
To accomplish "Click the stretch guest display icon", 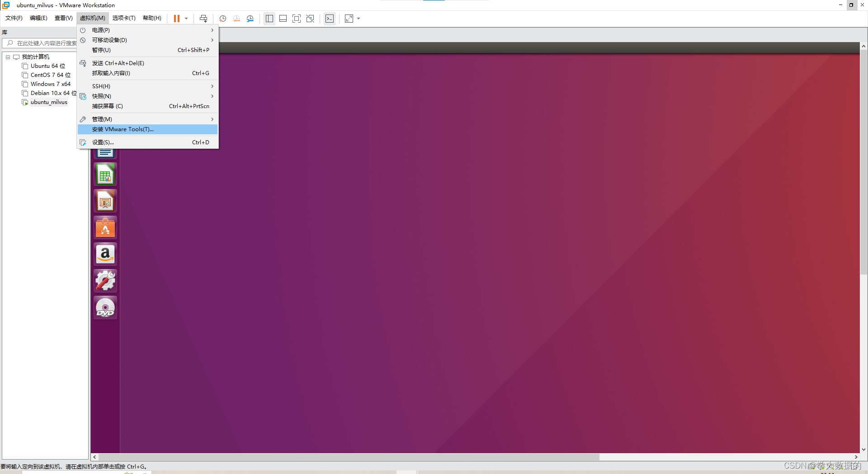I will (349, 19).
